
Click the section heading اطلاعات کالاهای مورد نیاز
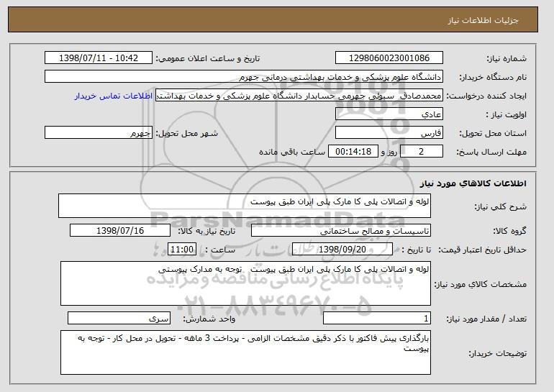[473, 183]
